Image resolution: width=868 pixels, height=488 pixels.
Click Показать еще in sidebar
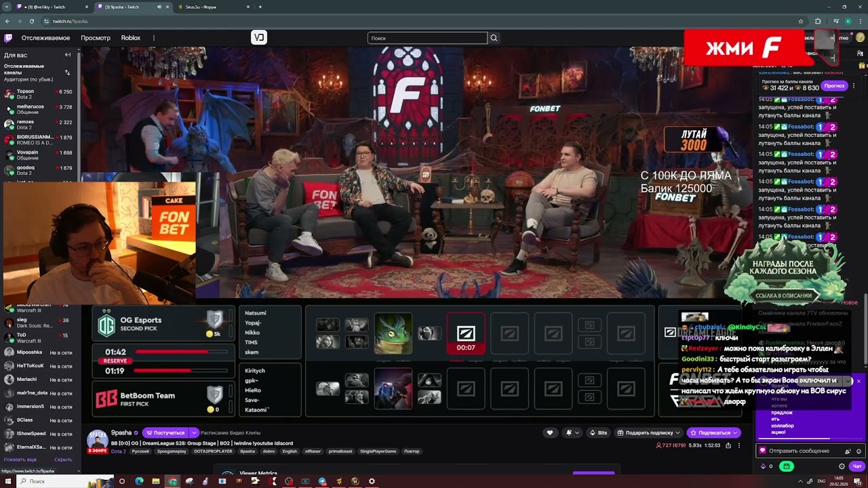pyautogui.click(x=20, y=460)
